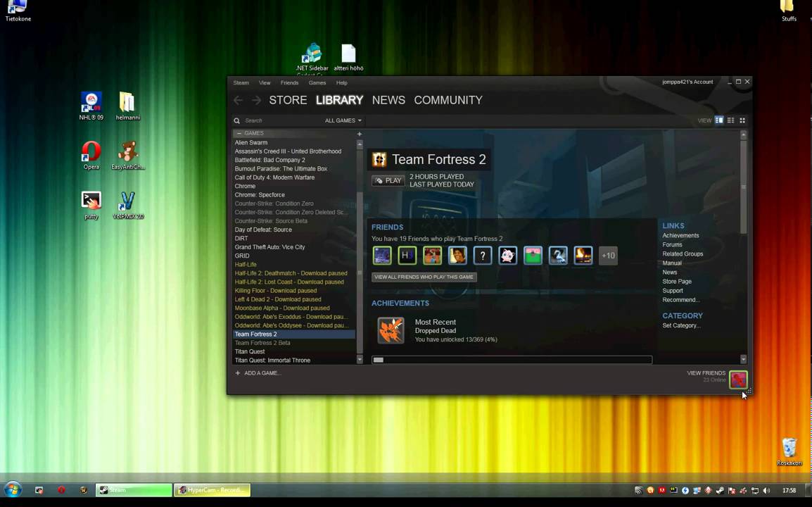Select Alien Swarm in the games list
This screenshot has width=812, height=507.
pos(294,142)
